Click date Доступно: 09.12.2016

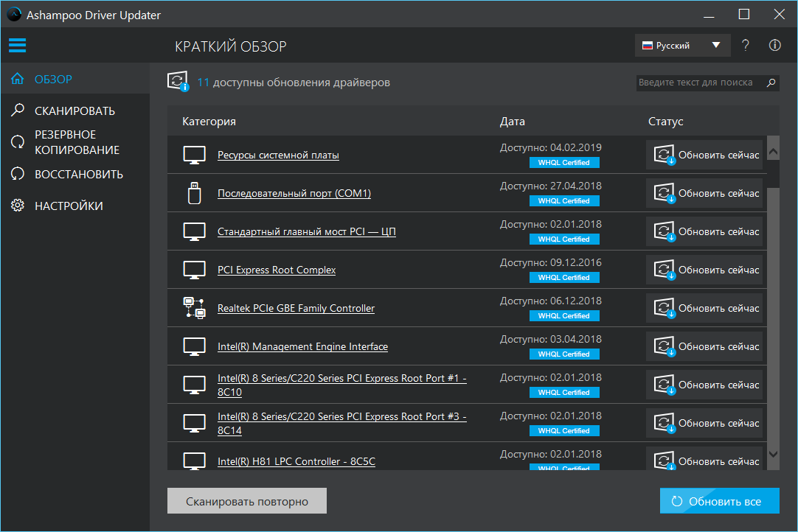(551, 263)
